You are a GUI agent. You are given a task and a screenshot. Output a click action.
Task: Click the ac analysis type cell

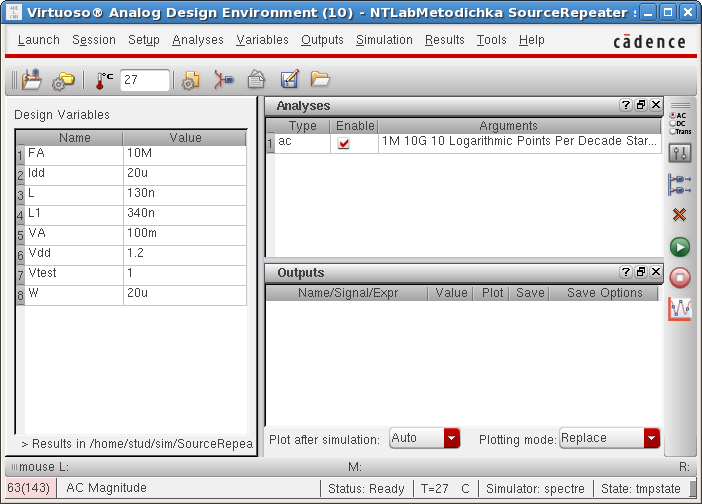click(x=302, y=143)
